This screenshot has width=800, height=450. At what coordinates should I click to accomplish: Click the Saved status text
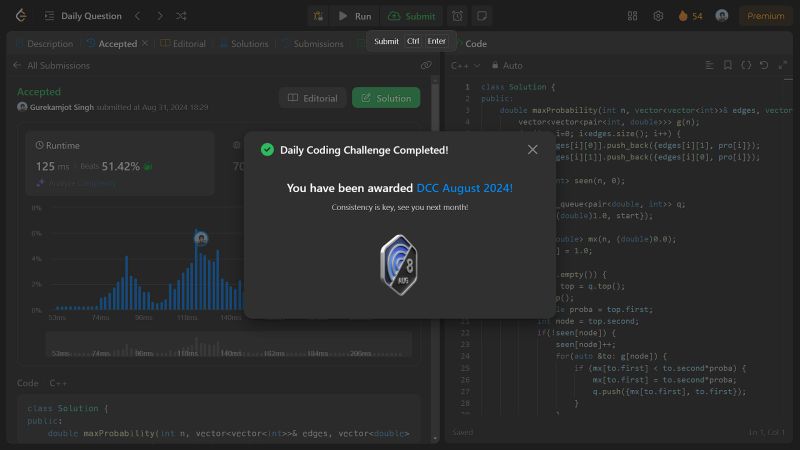463,432
